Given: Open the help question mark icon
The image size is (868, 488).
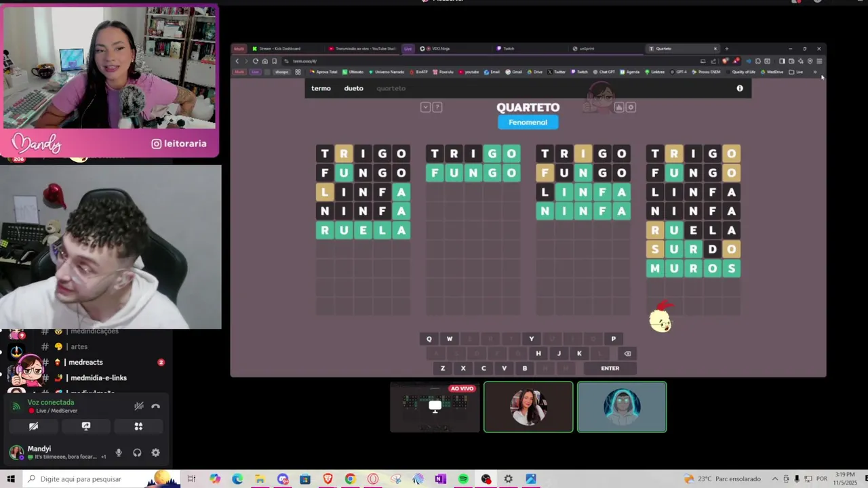Looking at the screenshot, I should [x=437, y=107].
